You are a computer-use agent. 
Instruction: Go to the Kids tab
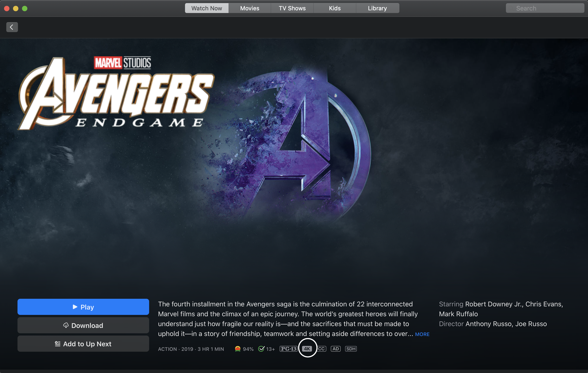tap(335, 8)
